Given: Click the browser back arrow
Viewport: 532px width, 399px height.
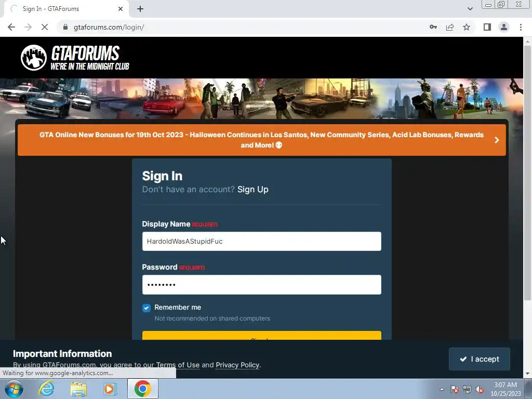Looking at the screenshot, I should [x=11, y=27].
